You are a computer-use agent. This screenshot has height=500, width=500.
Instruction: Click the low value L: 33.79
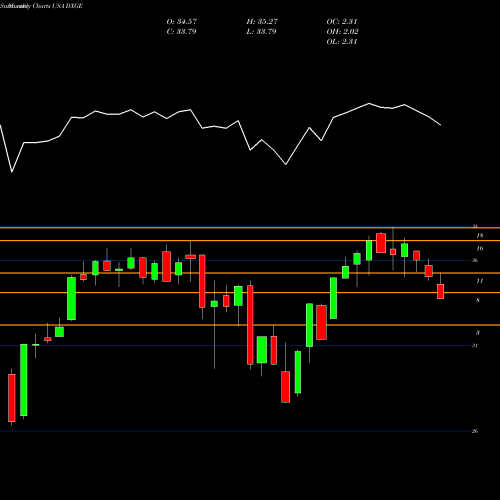[262, 32]
